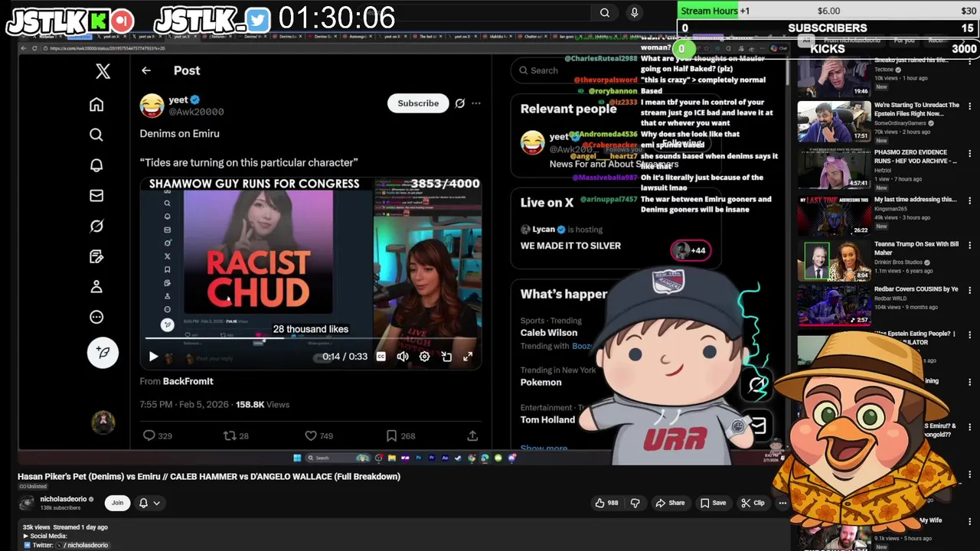This screenshot has height=551, width=980.
Task: Open the options menu for the PHASMO ZERO EVIDENCE video
Action: coord(969,154)
